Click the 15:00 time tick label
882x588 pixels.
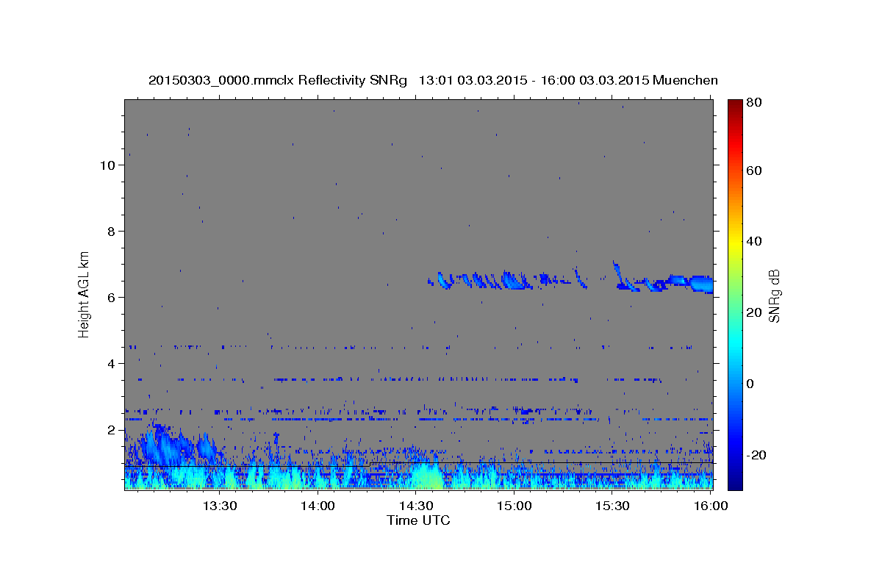514,506
